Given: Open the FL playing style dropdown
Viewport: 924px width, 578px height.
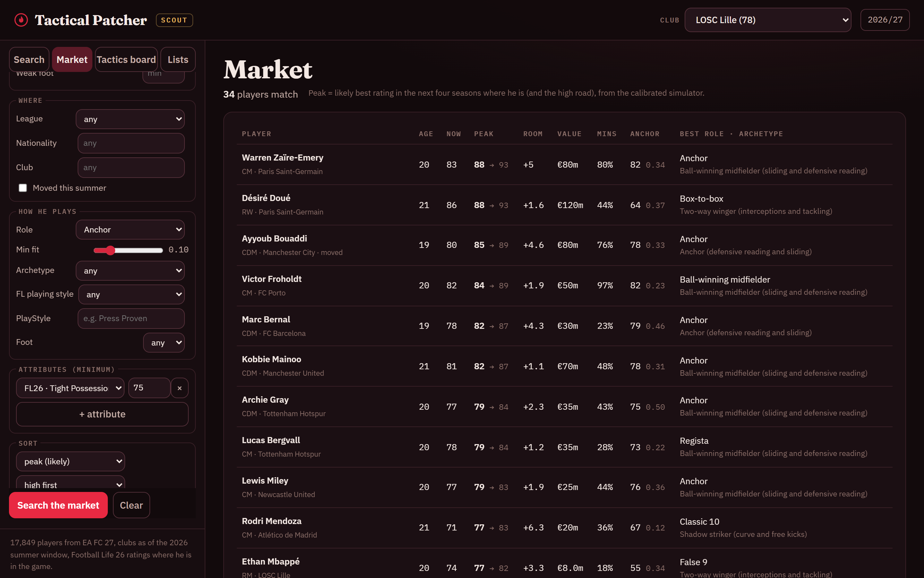Looking at the screenshot, I should tap(131, 294).
